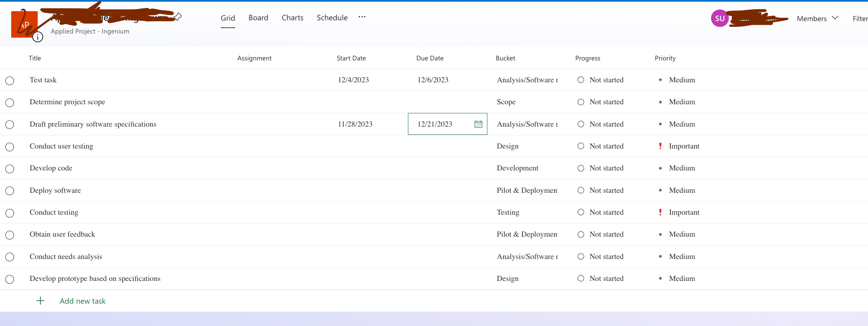Click the plus icon to add task
Screen dimensions: 868x326
click(40, 301)
